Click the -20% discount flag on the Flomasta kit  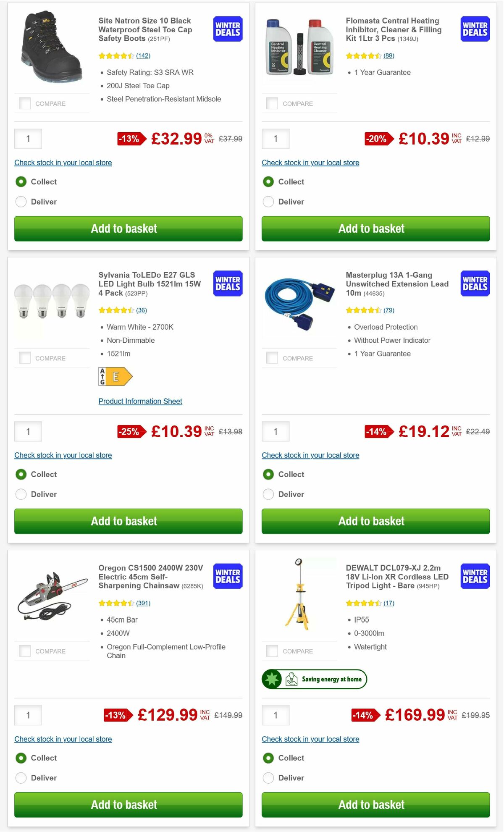tap(377, 139)
